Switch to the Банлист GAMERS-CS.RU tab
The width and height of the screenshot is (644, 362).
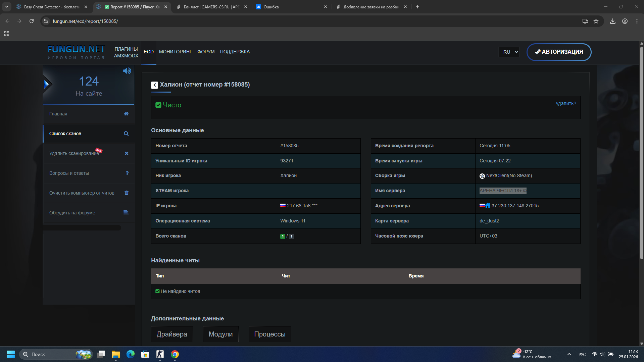211,7
